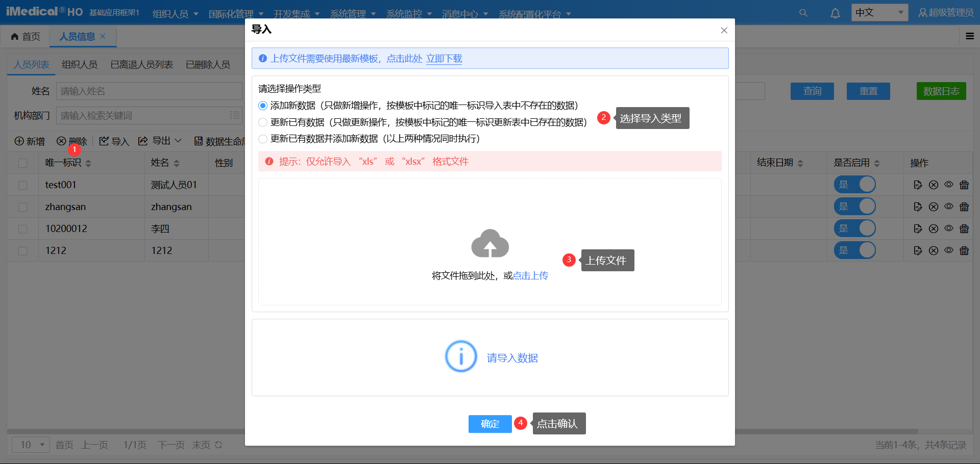This screenshot has height=464, width=980.
Task: Click 立即下载 to download the template
Action: coord(444,59)
